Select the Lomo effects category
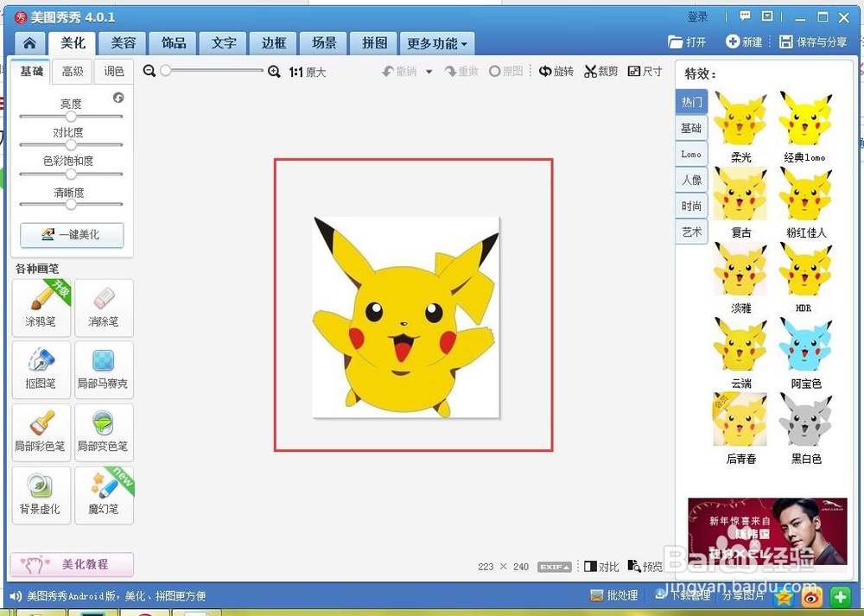This screenshot has width=864, height=616. click(x=691, y=154)
